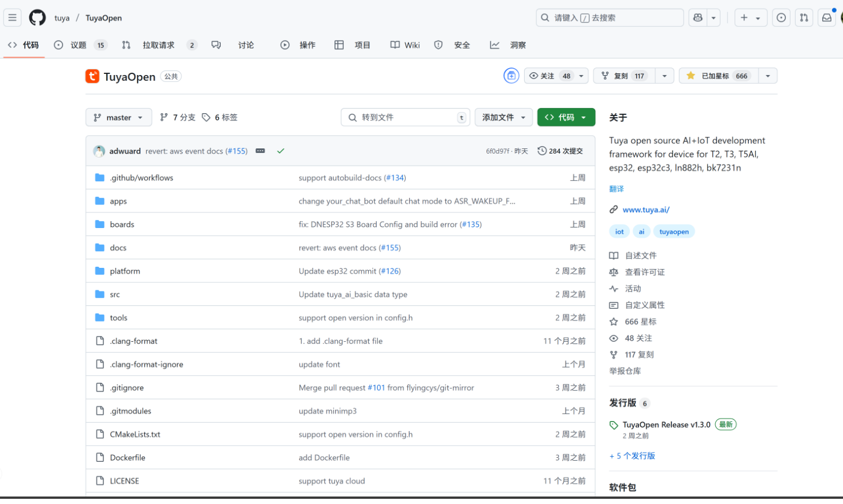
Task: Switch to the 操作 tab
Action: (298, 45)
